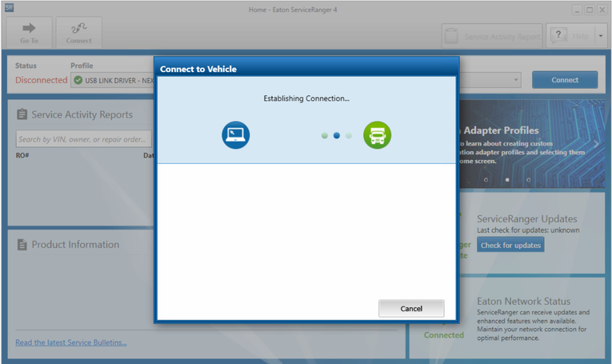Screen dimensions: 612x364
Task: Click the green truck vehicle icon
Action: point(377,135)
